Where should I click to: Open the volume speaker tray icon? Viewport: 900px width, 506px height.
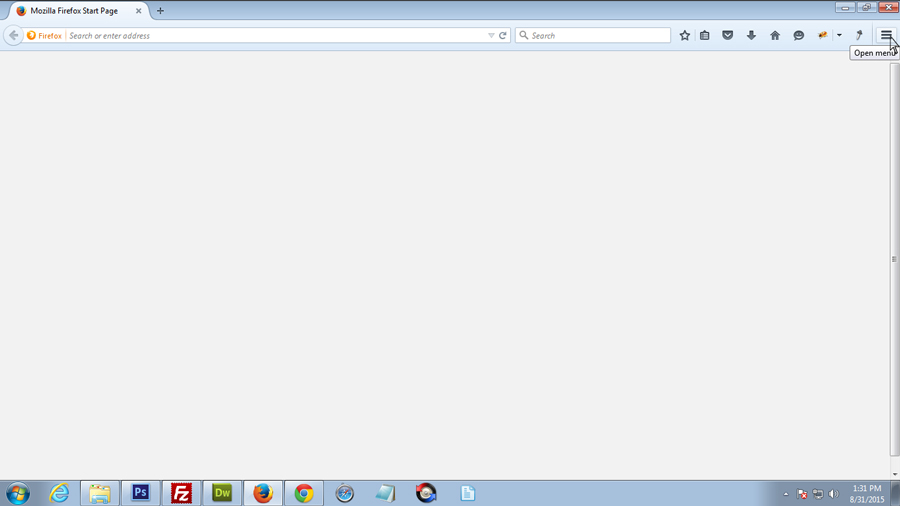pos(833,494)
